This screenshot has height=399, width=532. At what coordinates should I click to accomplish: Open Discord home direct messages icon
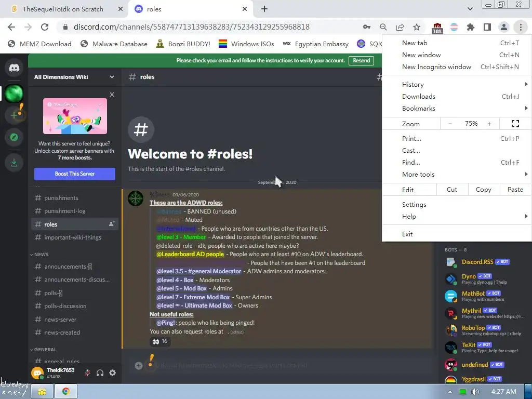14,68
